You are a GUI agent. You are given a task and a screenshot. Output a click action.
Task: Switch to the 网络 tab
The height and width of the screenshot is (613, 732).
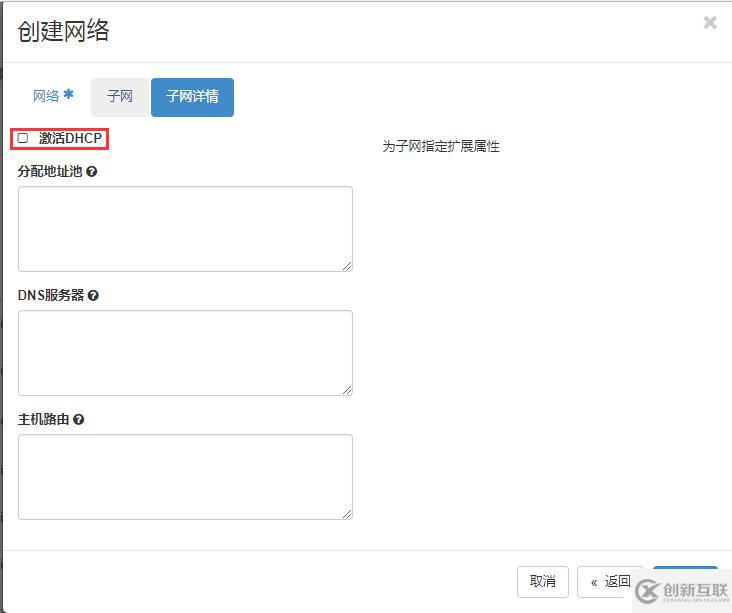pos(53,96)
